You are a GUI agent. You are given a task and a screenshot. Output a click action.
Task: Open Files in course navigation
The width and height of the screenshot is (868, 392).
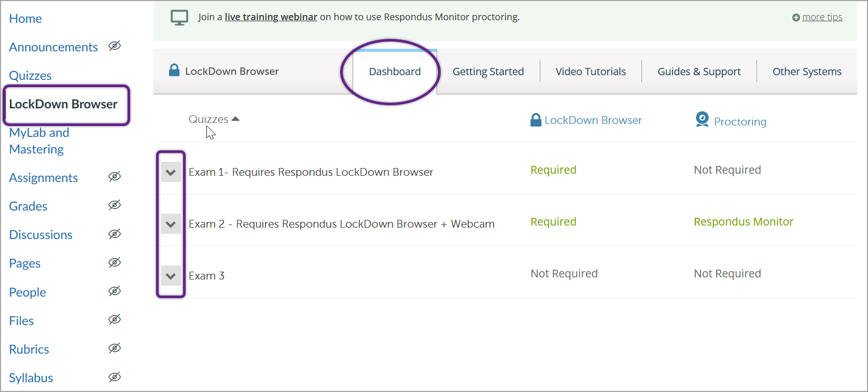[21, 321]
